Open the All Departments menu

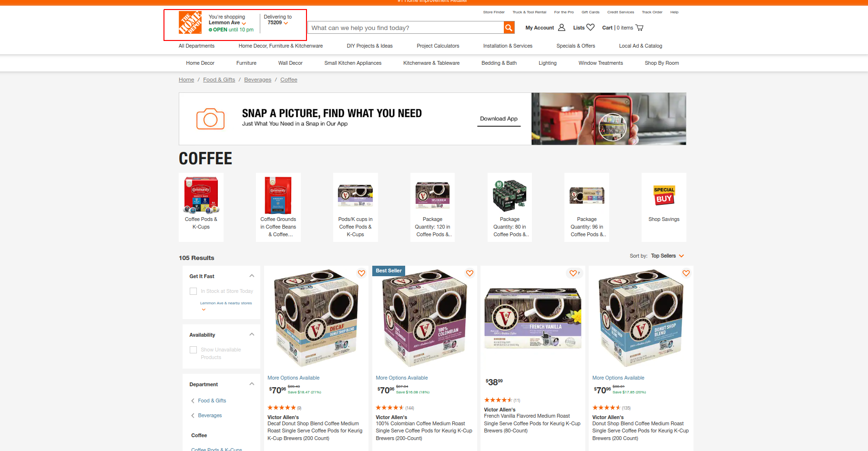(196, 46)
